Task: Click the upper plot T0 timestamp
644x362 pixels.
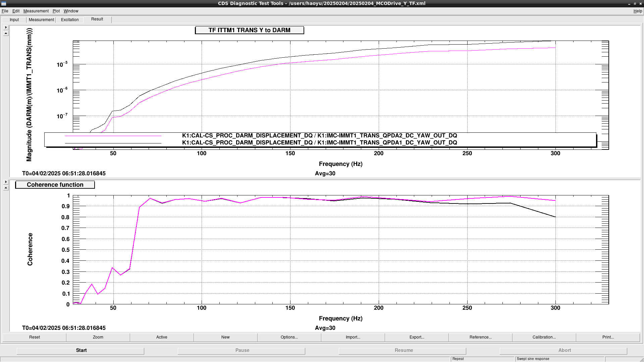Action: (64, 174)
